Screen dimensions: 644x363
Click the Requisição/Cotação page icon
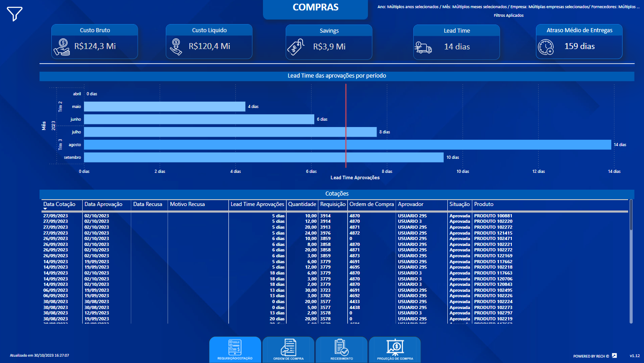coord(235,347)
